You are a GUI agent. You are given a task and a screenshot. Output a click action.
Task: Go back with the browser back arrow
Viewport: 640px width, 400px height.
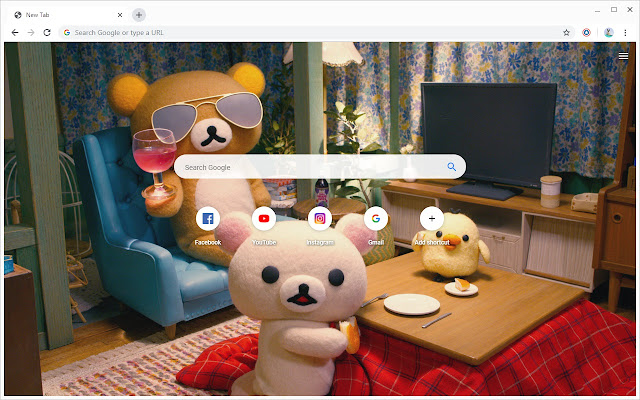15,33
